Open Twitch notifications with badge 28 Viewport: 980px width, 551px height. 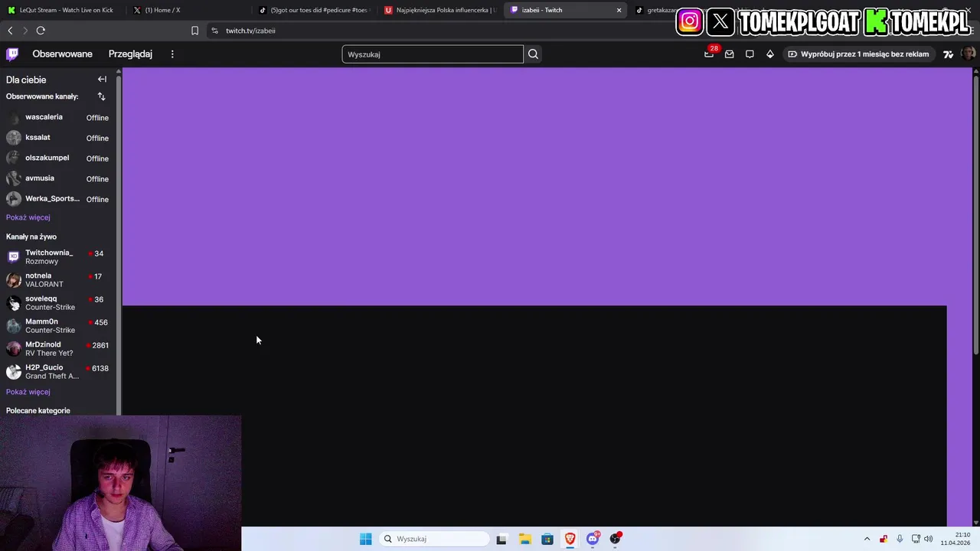[x=709, y=54]
